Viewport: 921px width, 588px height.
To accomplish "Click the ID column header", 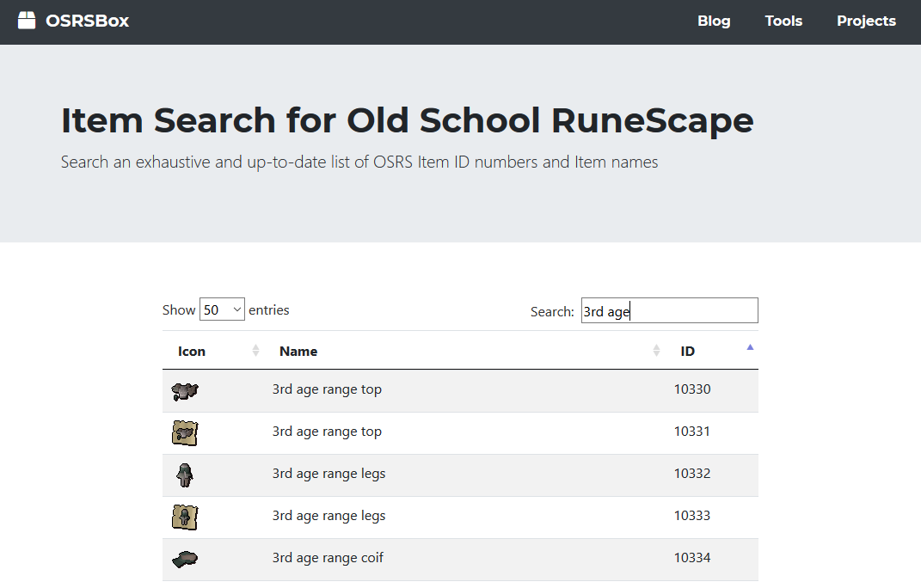I will point(688,352).
